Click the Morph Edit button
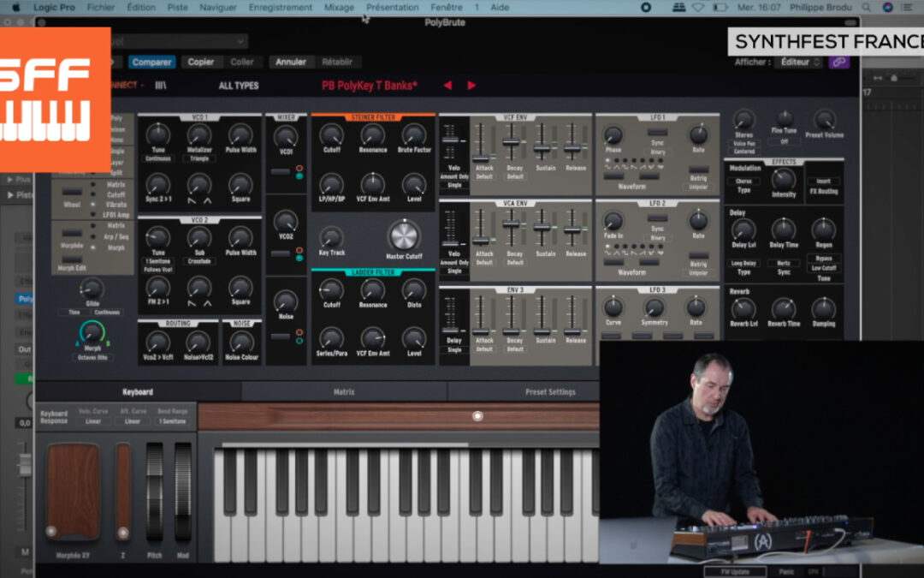 [x=72, y=259]
